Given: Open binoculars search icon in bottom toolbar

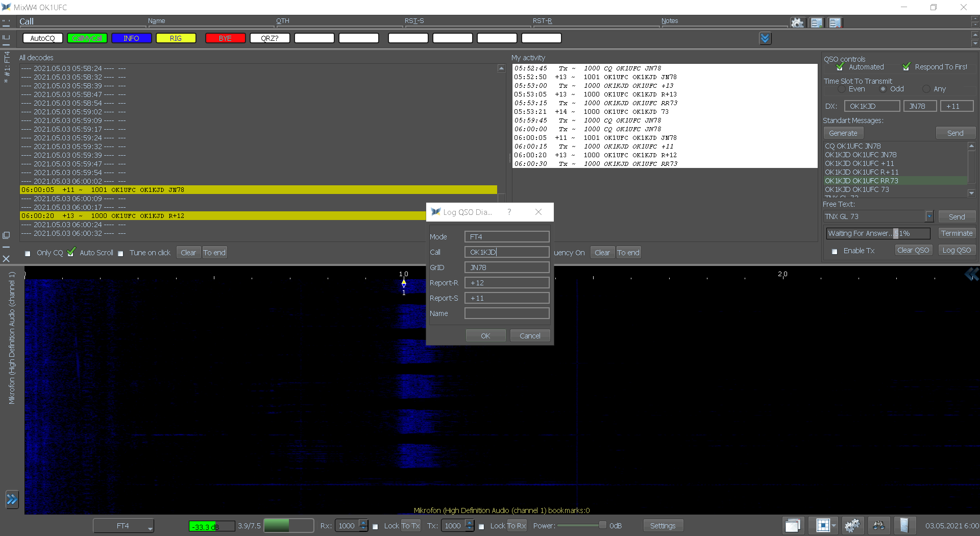Looking at the screenshot, I should [878, 525].
